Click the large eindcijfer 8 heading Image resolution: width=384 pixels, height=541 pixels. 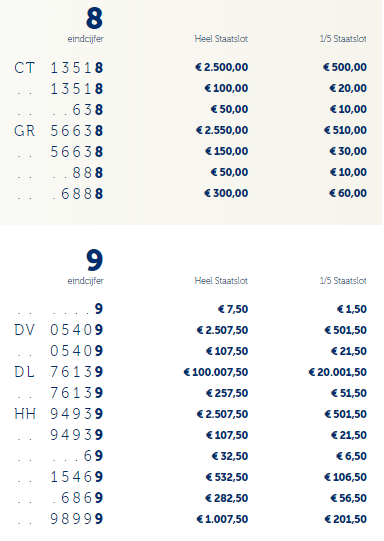click(94, 18)
